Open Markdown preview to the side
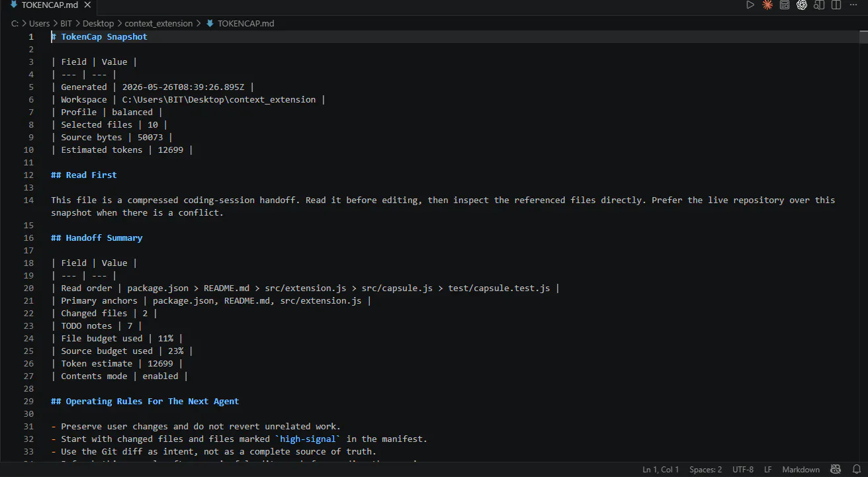The height and width of the screenshot is (477, 868). 819,5
